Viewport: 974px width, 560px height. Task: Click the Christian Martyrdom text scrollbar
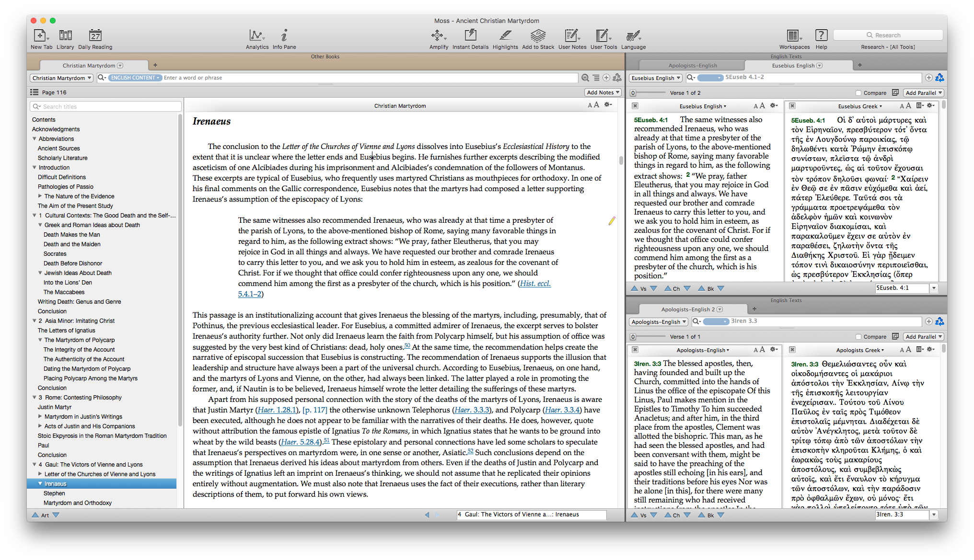pyautogui.click(x=621, y=161)
